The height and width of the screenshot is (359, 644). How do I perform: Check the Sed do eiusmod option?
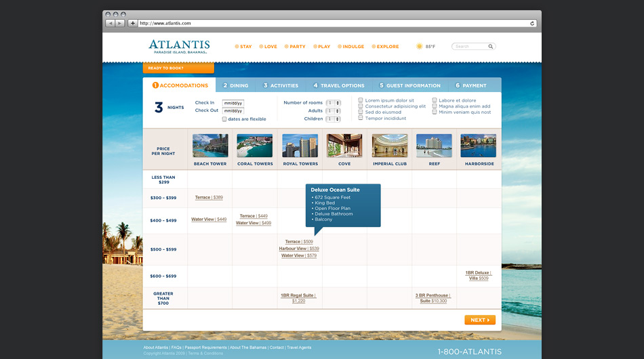tap(361, 112)
